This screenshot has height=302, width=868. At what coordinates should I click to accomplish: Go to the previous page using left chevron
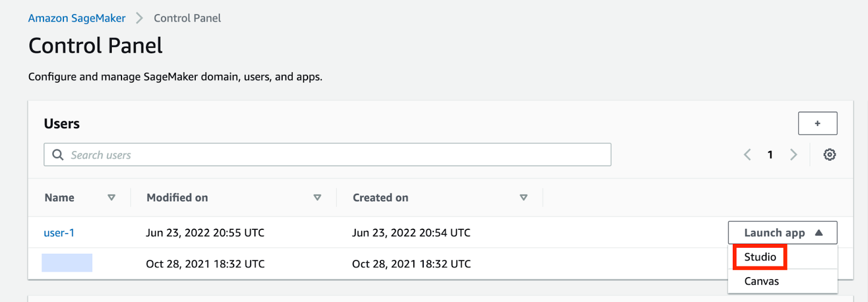coord(747,155)
